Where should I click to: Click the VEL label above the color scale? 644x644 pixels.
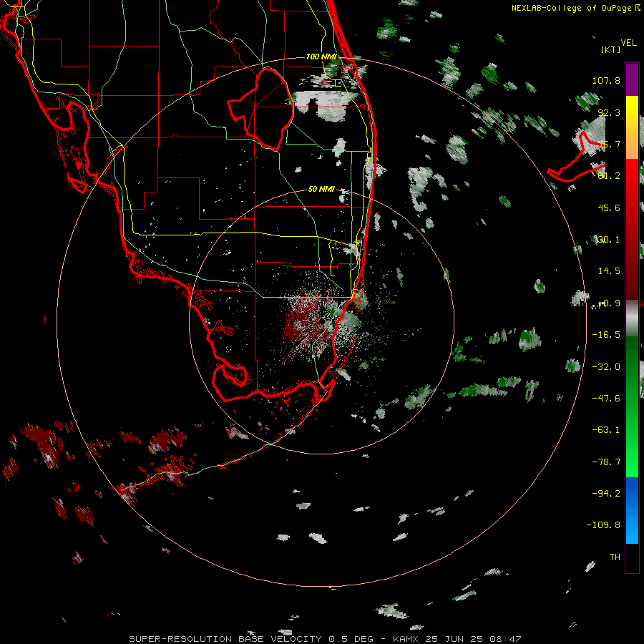(x=628, y=42)
